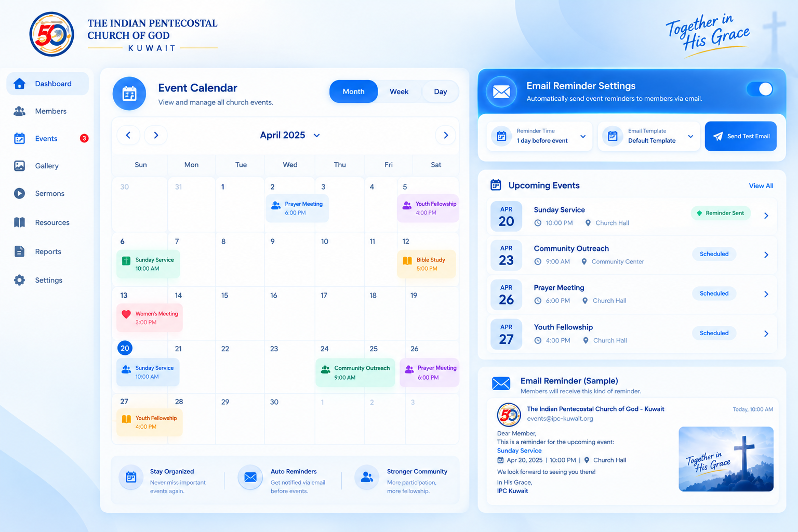Screen dimensions: 798x532
Task: Click the cross icon on April 6 Sunday Service
Action: tap(126, 261)
